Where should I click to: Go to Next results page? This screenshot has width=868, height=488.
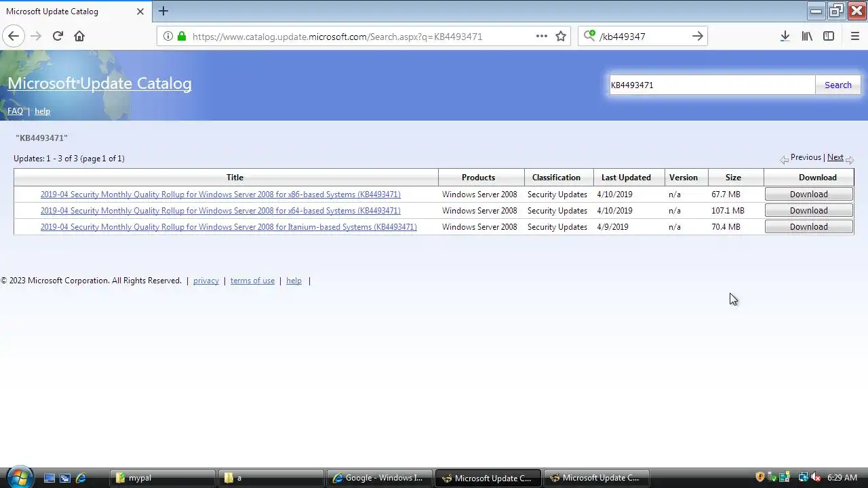[835, 157]
